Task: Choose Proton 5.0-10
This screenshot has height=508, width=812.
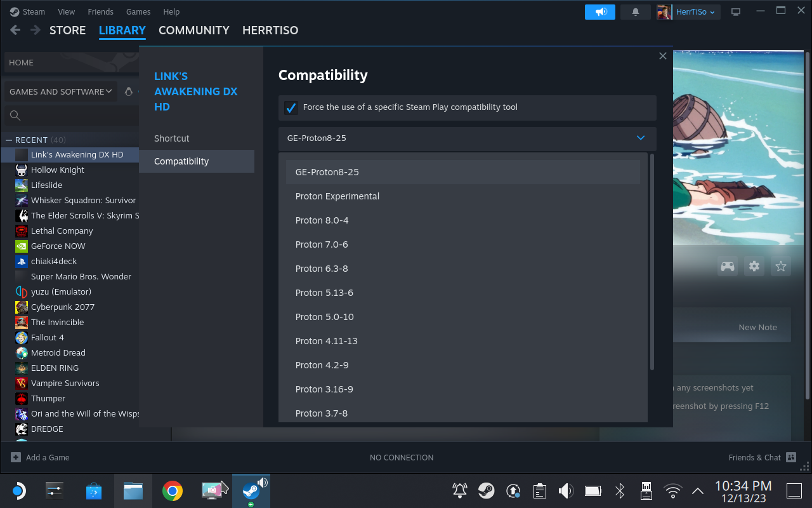Action: (463, 317)
